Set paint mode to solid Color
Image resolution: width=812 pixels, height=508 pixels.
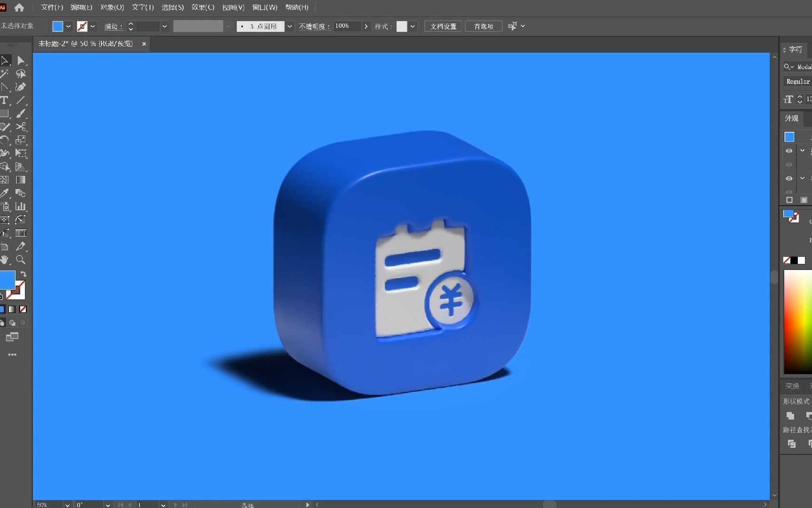pos(2,310)
